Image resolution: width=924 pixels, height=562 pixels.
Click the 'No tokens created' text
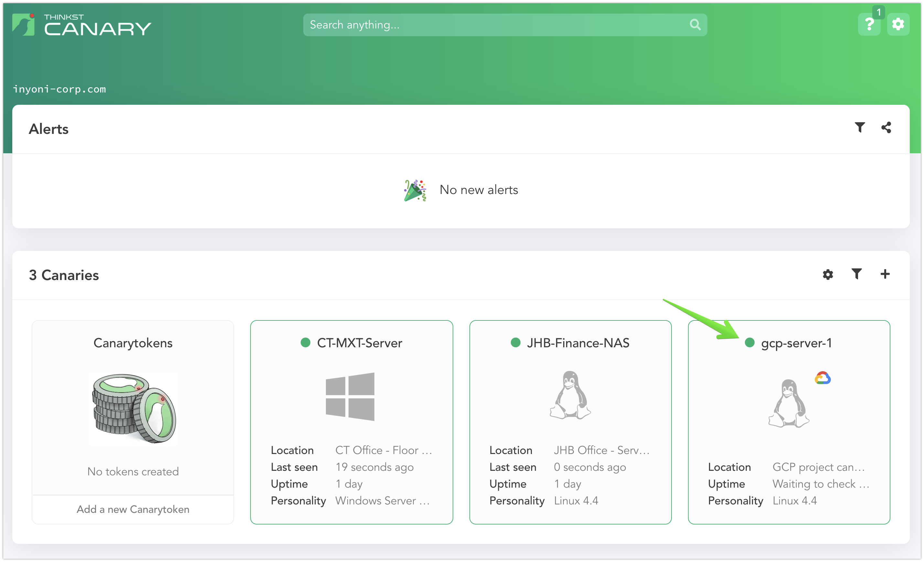pos(133,471)
